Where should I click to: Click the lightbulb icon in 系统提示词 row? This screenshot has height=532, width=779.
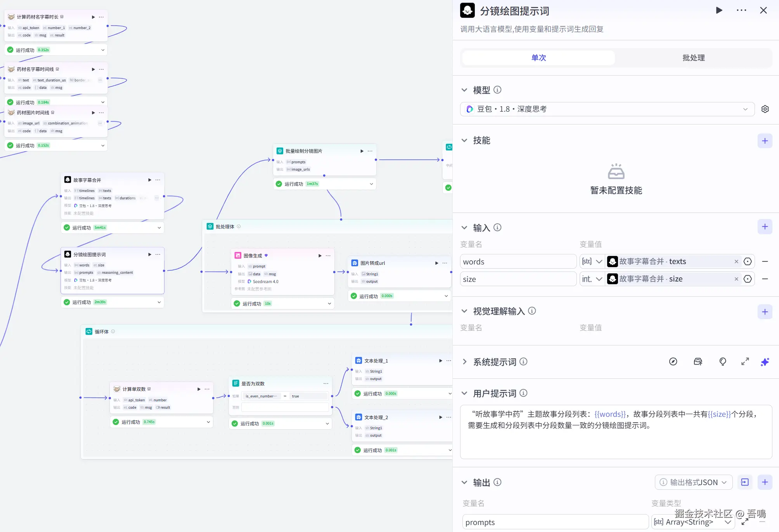point(722,362)
